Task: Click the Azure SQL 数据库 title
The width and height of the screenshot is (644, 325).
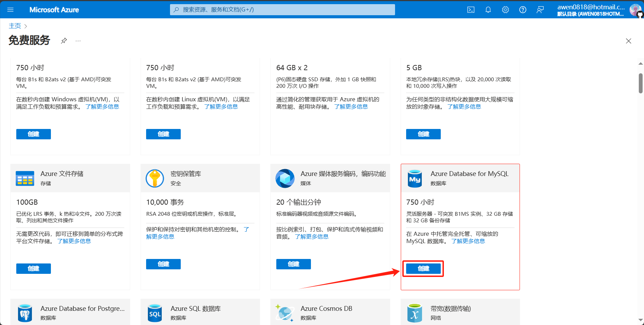Action: pyautogui.click(x=196, y=308)
